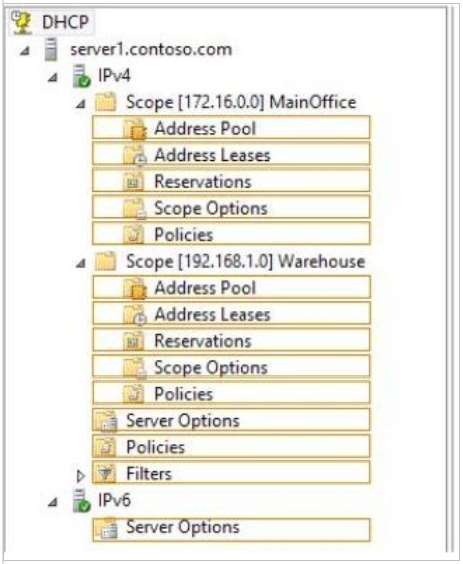
Task: Click the server1.contoso.com server icon
Action: click(51, 49)
